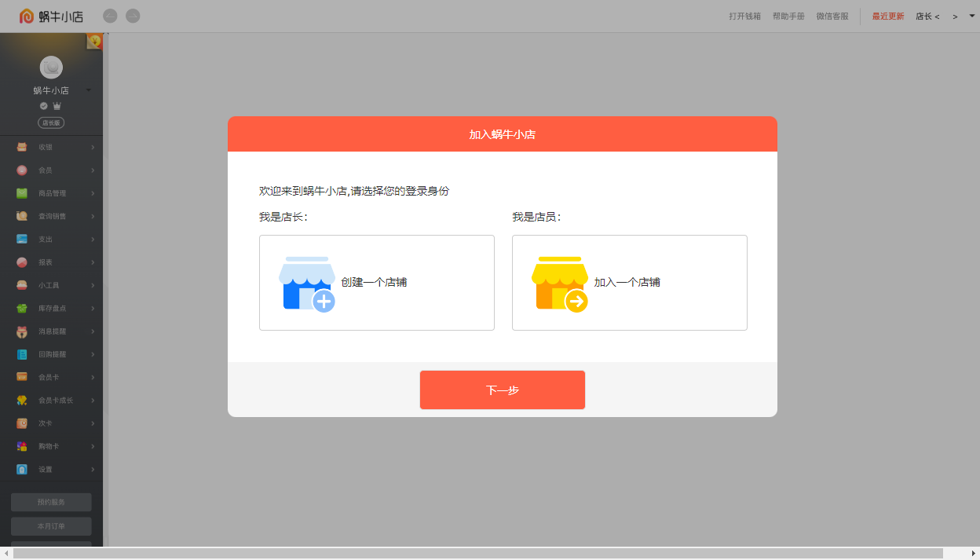Select the 加入一个店铺 option card
The width and height of the screenshot is (980, 560).
pyautogui.click(x=630, y=283)
